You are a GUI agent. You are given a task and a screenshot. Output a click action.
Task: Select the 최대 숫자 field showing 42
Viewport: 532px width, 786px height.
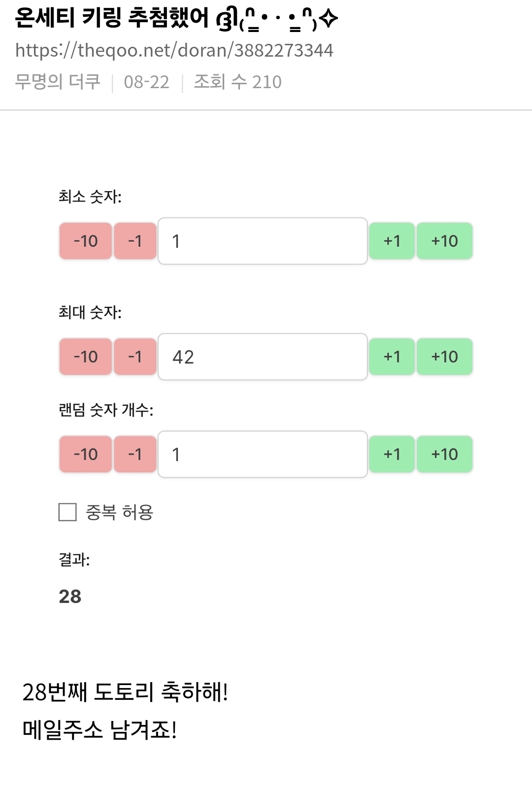(263, 357)
